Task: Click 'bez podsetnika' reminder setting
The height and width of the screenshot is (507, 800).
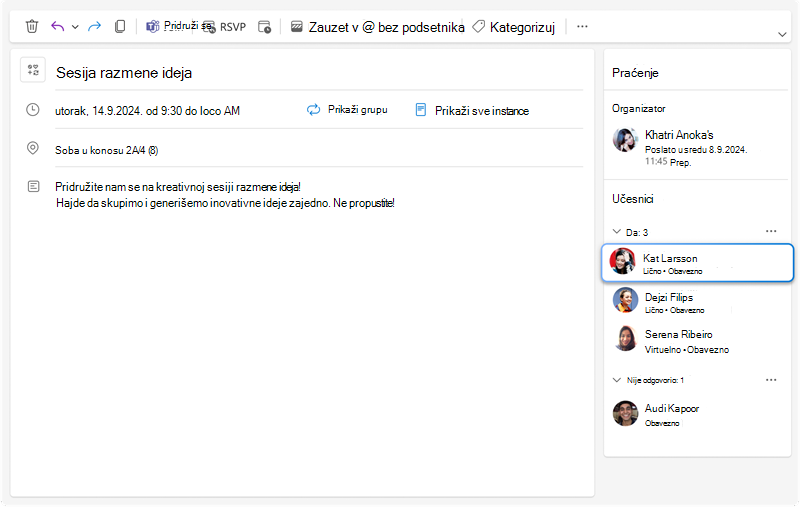Action: (421, 27)
